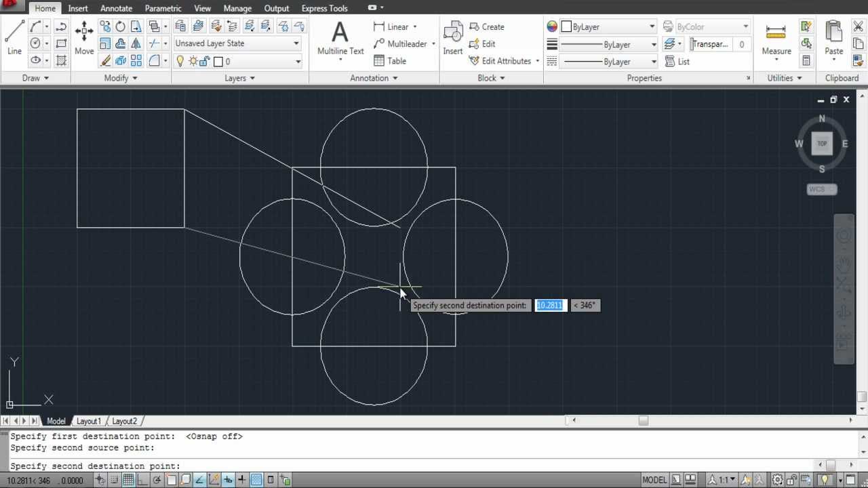Screen dimensions: 868x488
Task: Click the Insert block icon
Action: coord(452,38)
